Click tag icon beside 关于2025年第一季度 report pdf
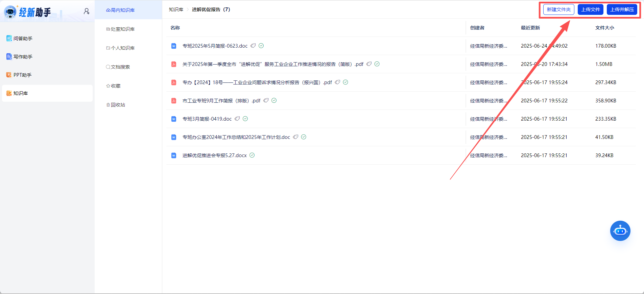The width and height of the screenshot is (644, 294). tap(369, 64)
